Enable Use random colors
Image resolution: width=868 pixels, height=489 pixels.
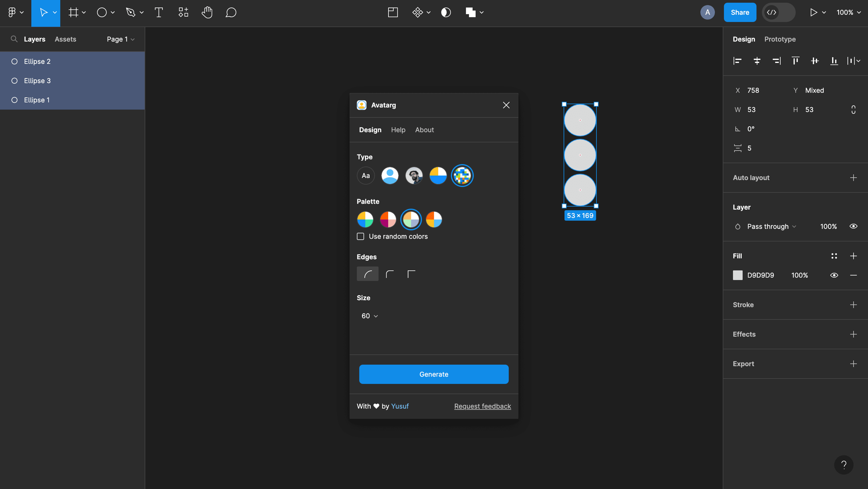(360, 236)
